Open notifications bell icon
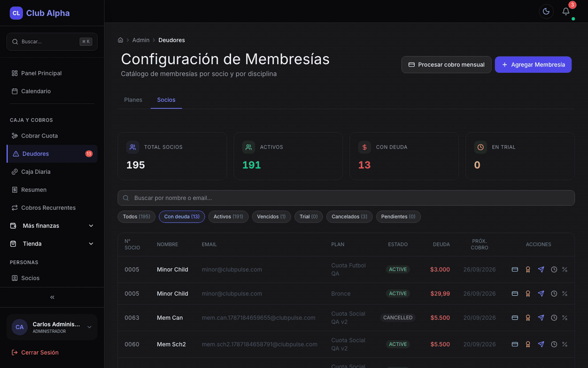 tap(566, 11)
